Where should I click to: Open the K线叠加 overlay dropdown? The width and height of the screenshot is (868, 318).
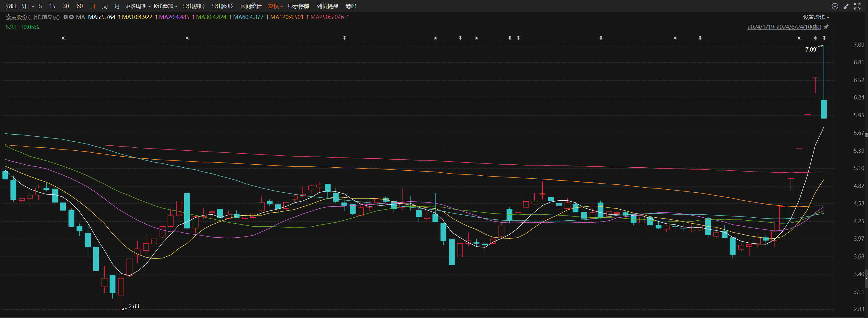pyautogui.click(x=166, y=6)
